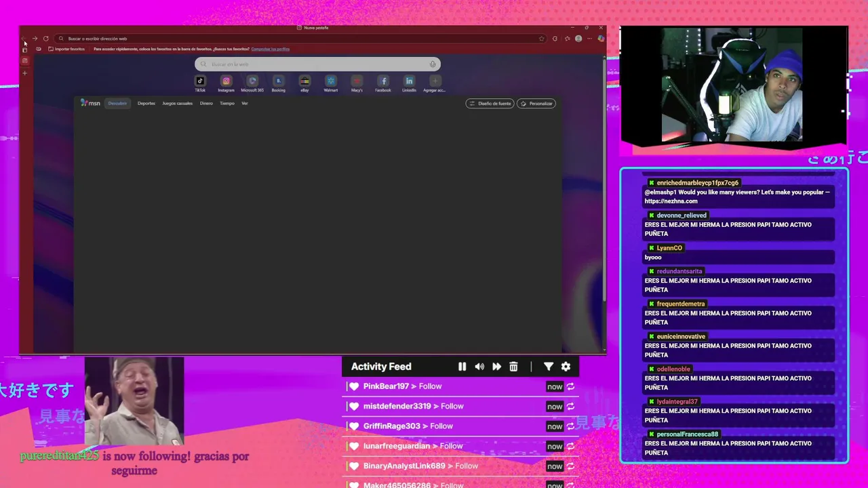The width and height of the screenshot is (868, 488).
Task: Open the Activity Feed filter
Action: coord(549,367)
